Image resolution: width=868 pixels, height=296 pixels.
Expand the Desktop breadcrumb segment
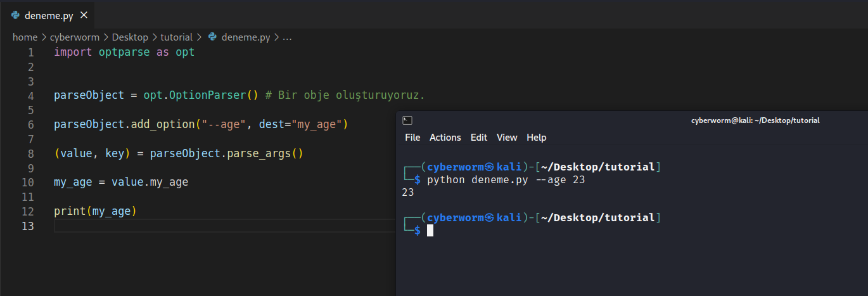[x=130, y=37]
